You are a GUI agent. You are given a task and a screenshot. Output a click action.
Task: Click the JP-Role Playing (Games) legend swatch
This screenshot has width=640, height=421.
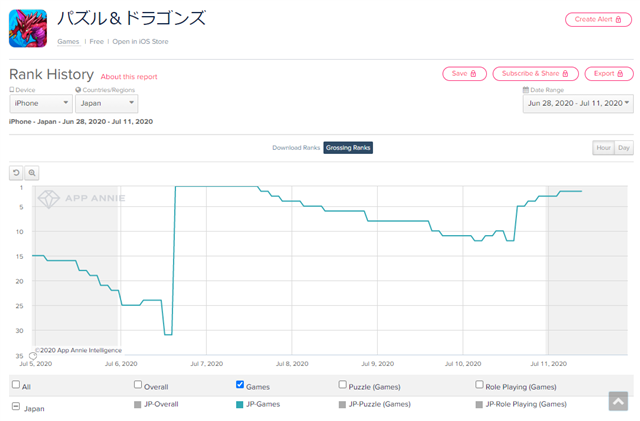point(479,405)
